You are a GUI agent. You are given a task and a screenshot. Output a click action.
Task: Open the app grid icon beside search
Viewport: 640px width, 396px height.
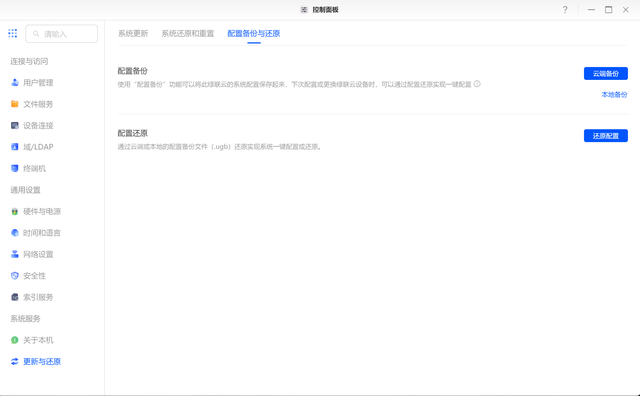click(13, 33)
